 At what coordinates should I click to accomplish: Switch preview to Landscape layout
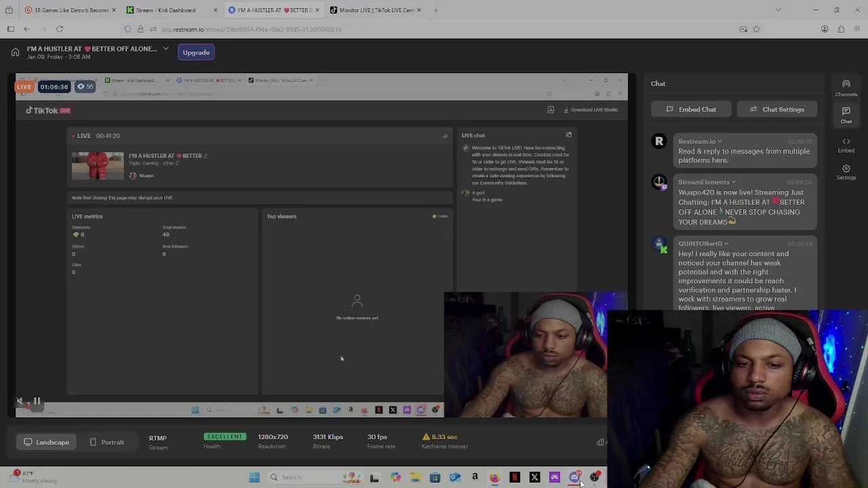45,442
